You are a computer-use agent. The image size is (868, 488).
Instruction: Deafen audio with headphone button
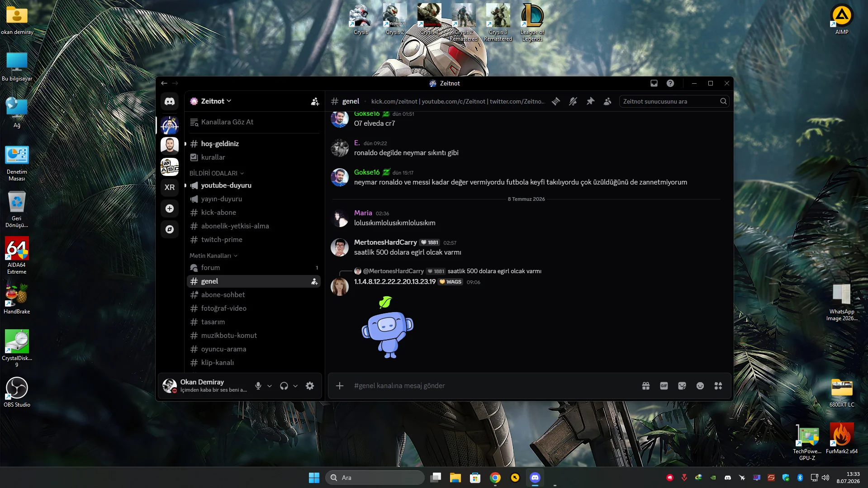(284, 386)
